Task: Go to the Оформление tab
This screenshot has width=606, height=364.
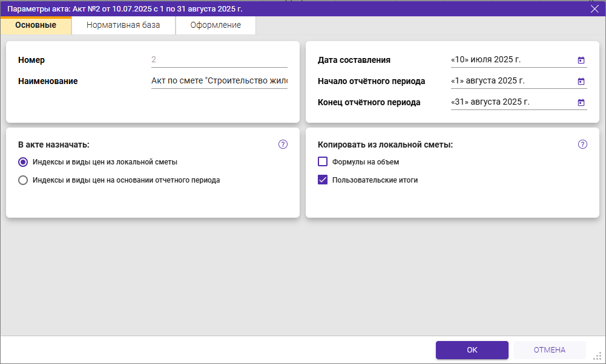Action: (216, 25)
